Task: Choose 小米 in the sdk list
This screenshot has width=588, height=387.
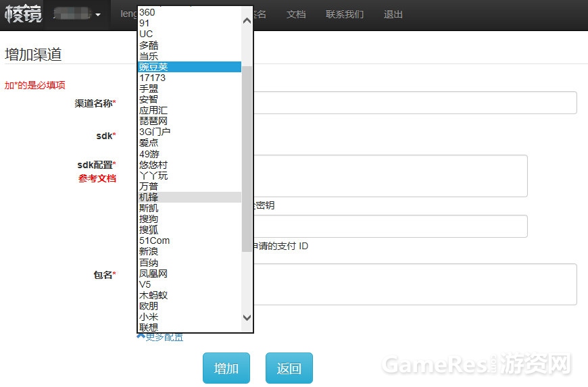Action: click(190, 317)
